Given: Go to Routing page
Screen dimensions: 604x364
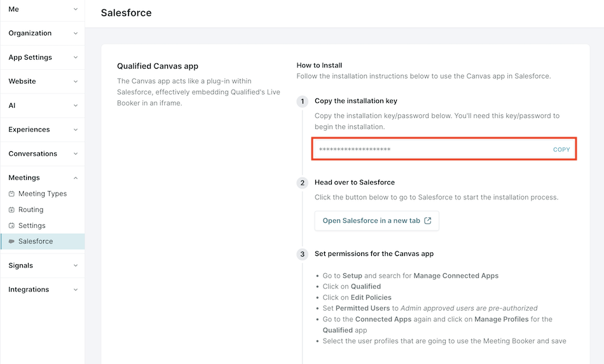Looking at the screenshot, I should 31,210.
